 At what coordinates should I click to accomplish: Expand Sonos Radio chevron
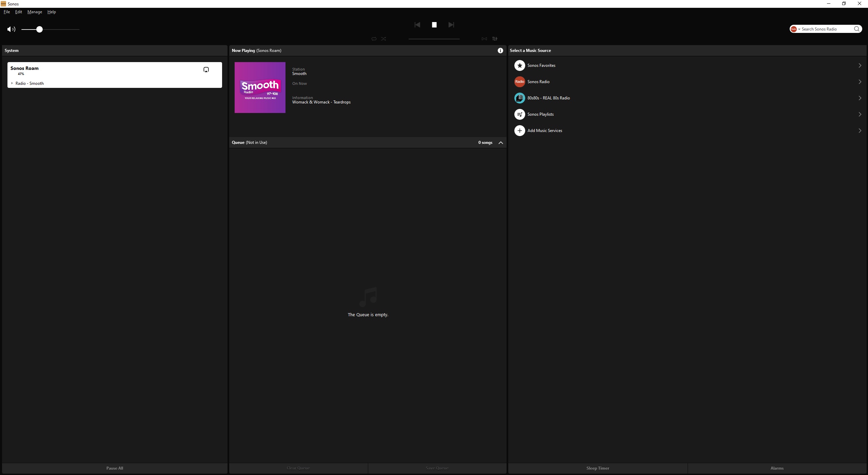[x=860, y=82]
